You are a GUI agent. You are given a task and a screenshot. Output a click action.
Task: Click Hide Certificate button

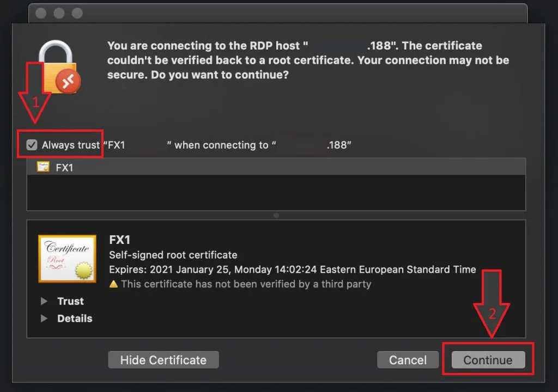click(163, 360)
